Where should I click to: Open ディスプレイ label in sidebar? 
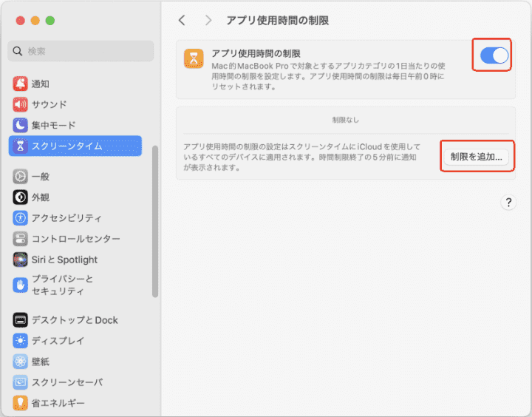coord(58,341)
